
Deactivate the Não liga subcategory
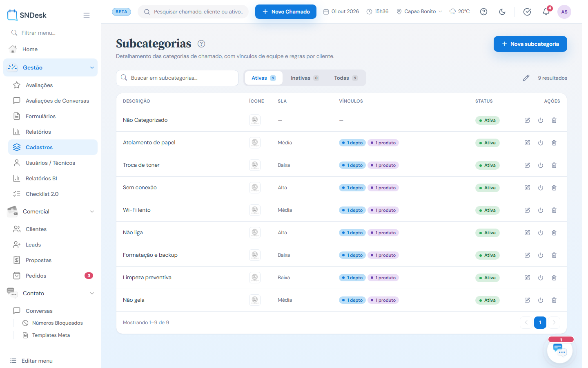(x=541, y=233)
